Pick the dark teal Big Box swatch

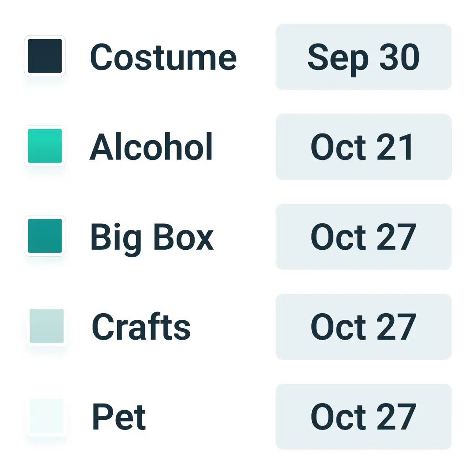(45, 236)
